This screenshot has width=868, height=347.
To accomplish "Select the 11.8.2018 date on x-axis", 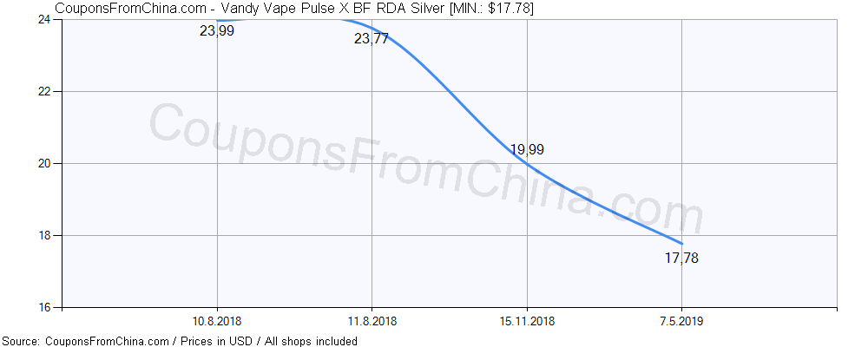I will point(372,321).
